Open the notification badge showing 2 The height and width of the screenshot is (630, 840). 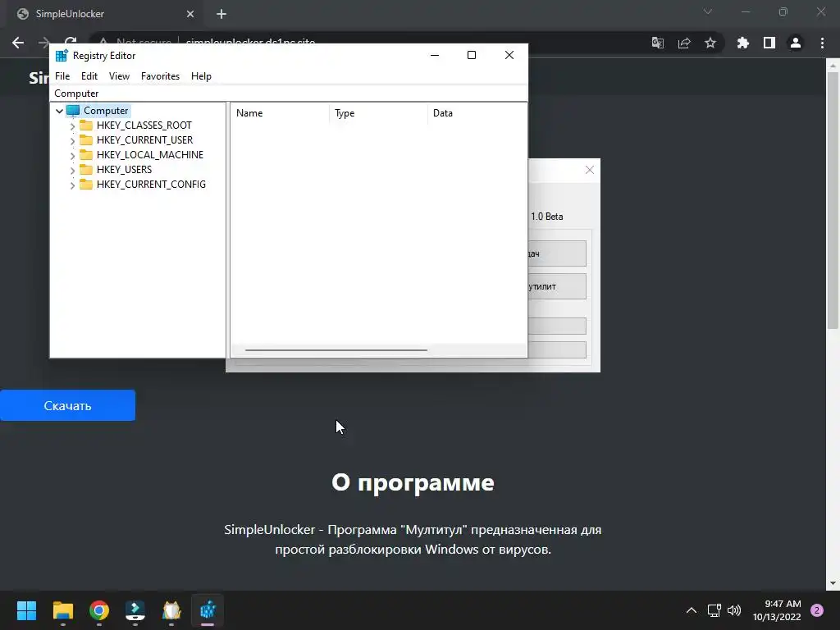817,610
